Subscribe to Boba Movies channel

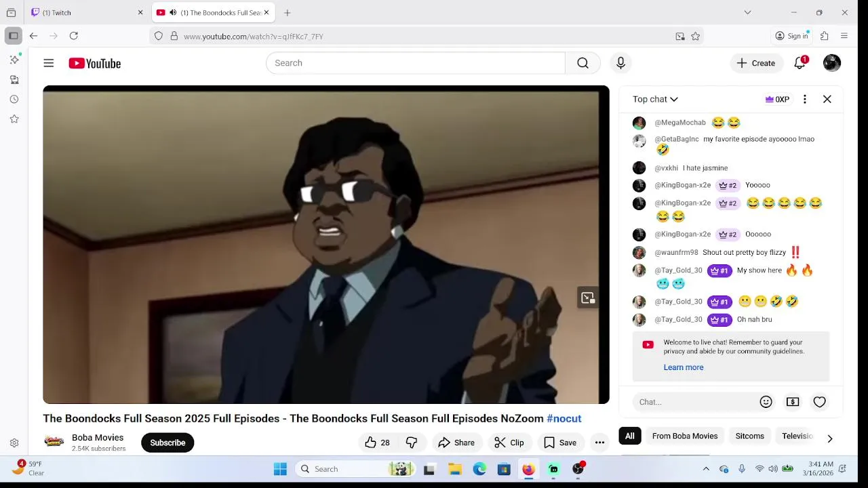click(167, 443)
